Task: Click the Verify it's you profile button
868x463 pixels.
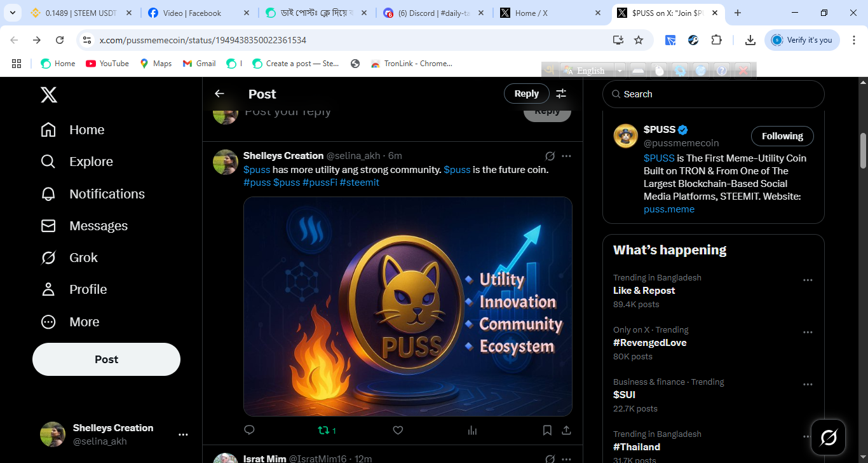Action: (802, 40)
